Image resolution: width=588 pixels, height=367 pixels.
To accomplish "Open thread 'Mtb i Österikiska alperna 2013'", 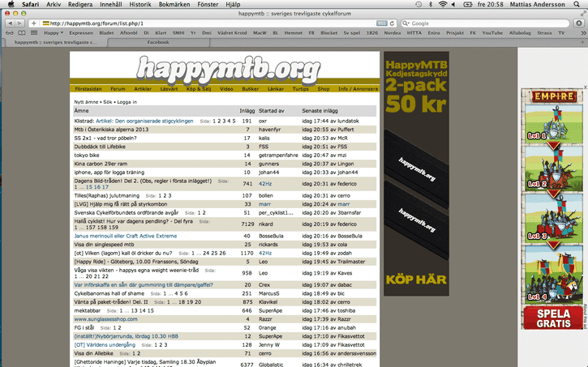I will tap(111, 130).
